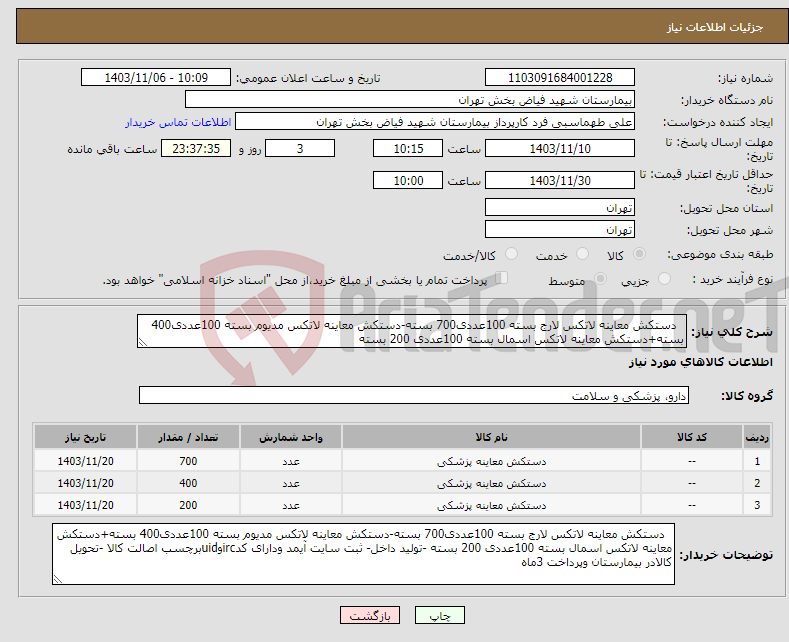789x642 pixels.
Task: Click the quantity cell 400
Action: tap(188, 483)
